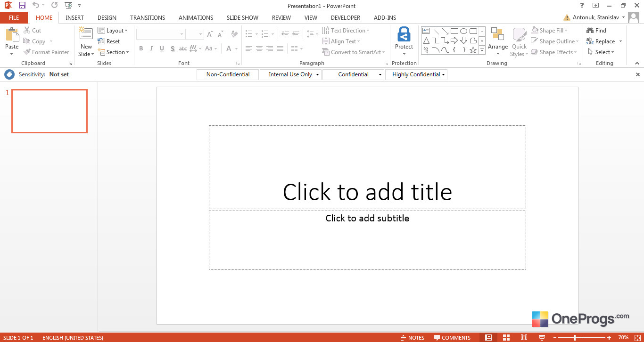Open the font size combo box
This screenshot has width=644, height=342.
[194, 34]
